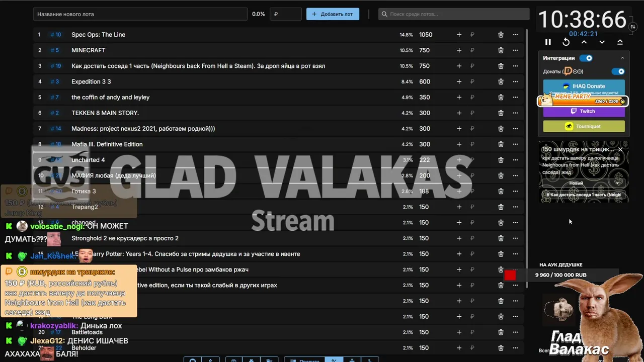Click ruble icon on TEKKEN 8 MAIN STORY row
Screen dimensions: 644x362
[472, 113]
